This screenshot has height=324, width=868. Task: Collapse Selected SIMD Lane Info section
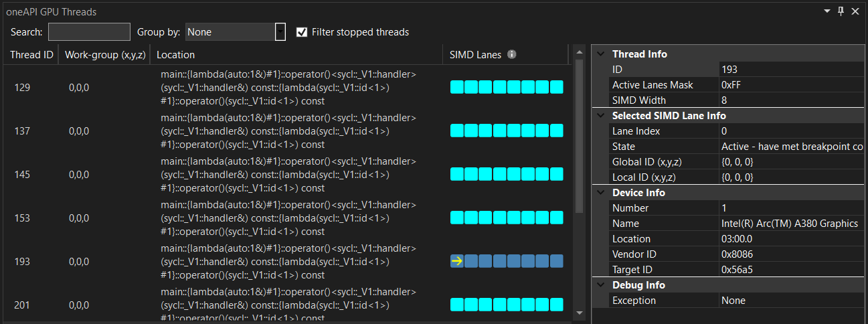600,116
